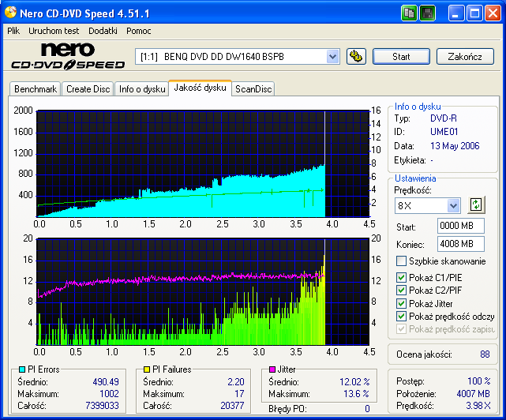Click the floppy disk save icon
The height and width of the screenshot is (420, 506).
[x=427, y=13]
